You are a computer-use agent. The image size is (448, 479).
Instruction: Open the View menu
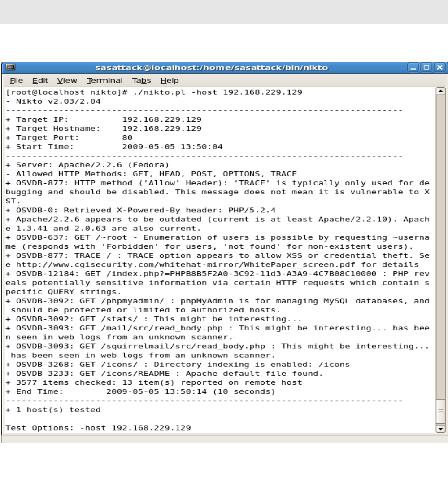(67, 81)
